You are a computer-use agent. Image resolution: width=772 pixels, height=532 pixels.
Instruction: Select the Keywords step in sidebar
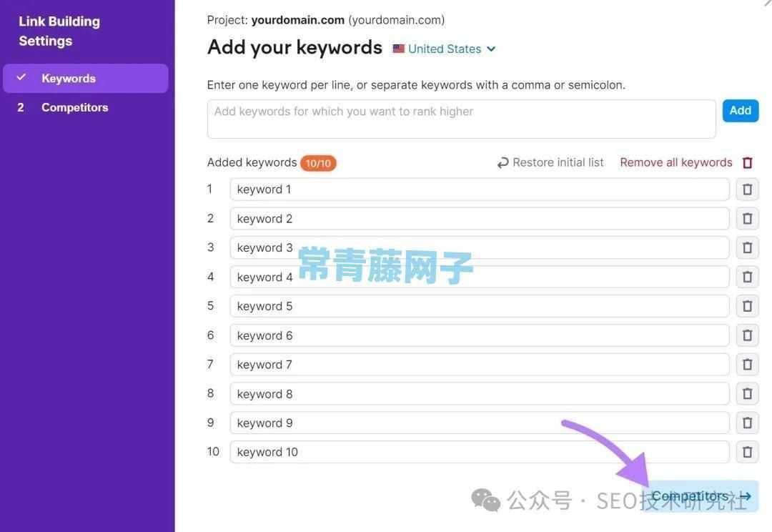point(86,79)
